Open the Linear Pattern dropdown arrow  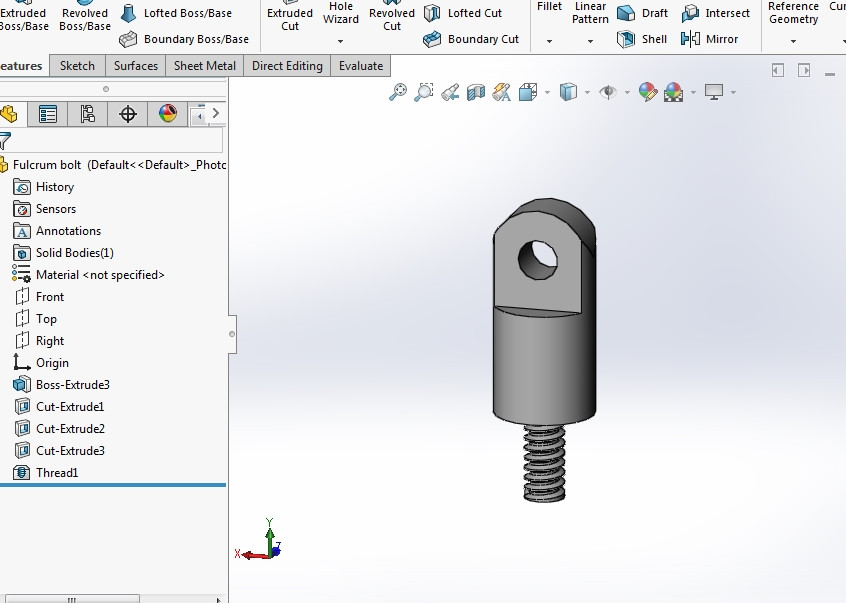tap(589, 39)
